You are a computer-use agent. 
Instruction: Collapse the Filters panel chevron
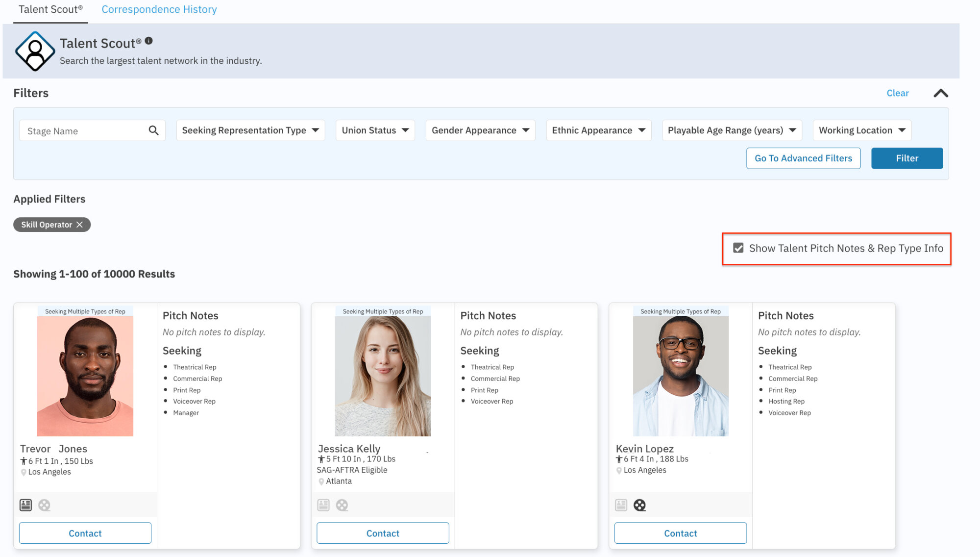pyautogui.click(x=940, y=93)
